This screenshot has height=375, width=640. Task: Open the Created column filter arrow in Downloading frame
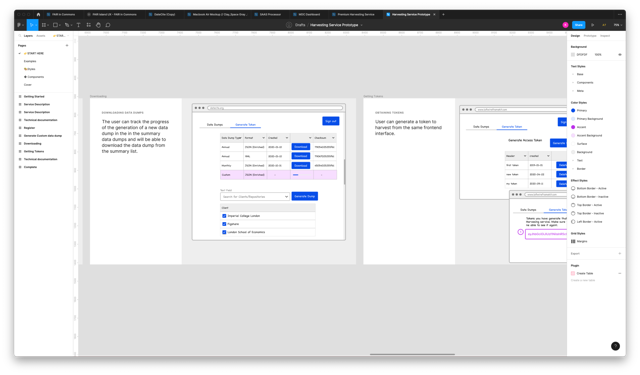tap(287, 138)
